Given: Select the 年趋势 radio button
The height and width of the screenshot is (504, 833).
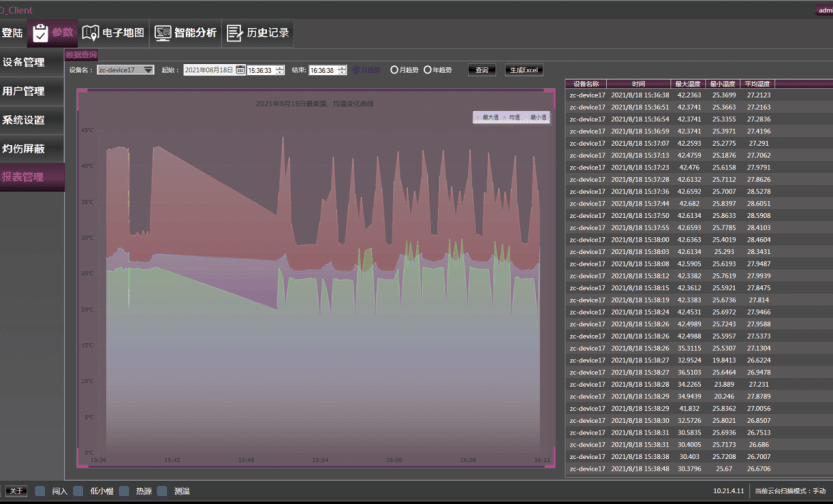Looking at the screenshot, I should click(428, 70).
